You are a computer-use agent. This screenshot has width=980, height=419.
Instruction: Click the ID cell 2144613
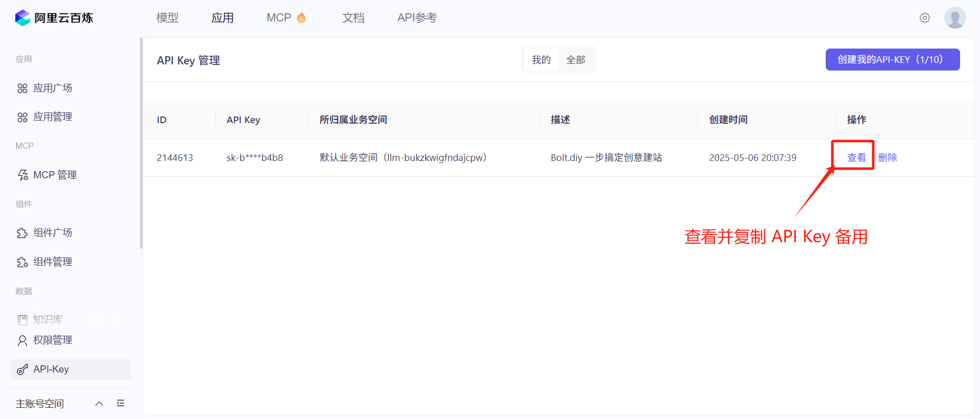click(x=175, y=158)
